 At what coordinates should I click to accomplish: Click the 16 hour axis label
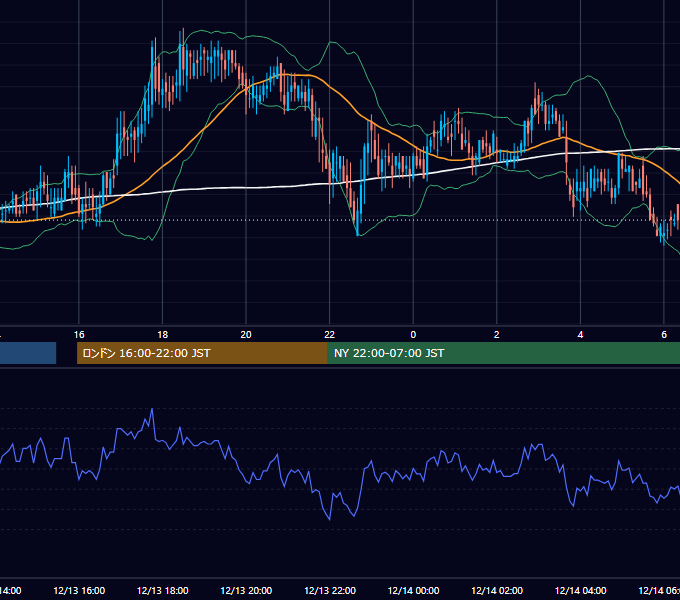click(79, 335)
